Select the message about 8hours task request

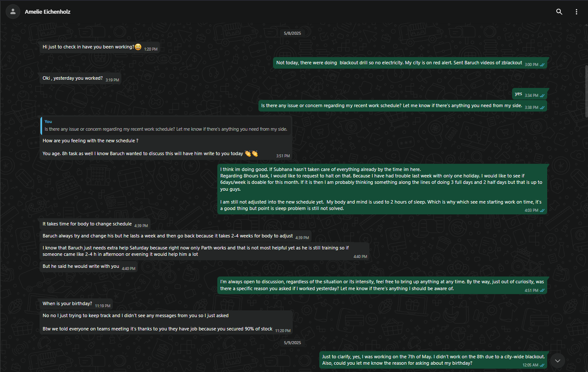pyautogui.click(x=382, y=189)
